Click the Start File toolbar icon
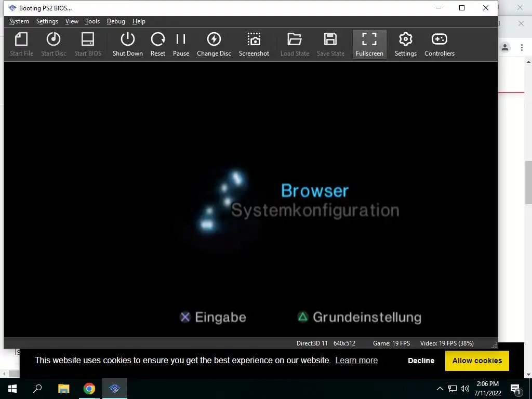This screenshot has height=399, width=532. (21, 44)
